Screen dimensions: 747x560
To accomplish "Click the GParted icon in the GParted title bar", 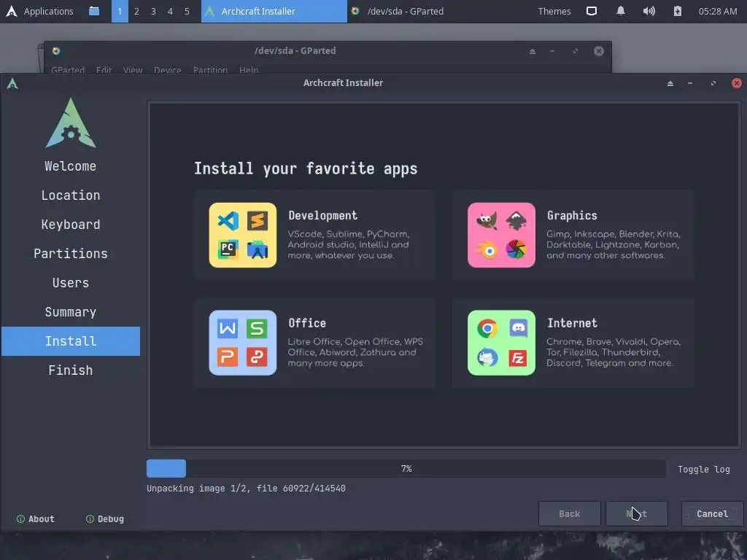I will click(56, 51).
